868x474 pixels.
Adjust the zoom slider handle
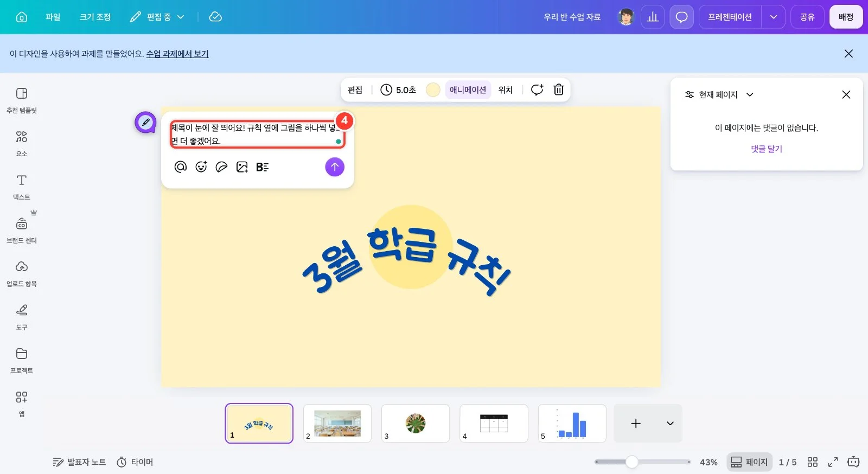tap(631, 462)
